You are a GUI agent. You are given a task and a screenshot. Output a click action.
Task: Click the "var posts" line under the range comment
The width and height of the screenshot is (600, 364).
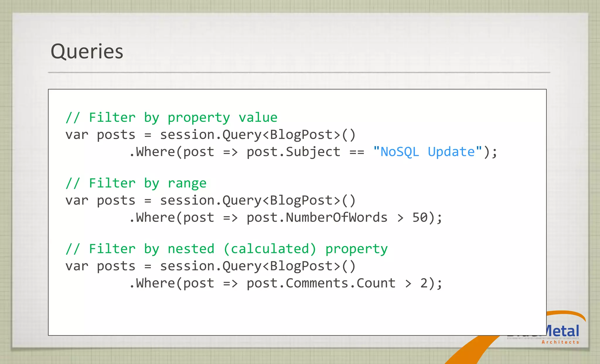(210, 201)
